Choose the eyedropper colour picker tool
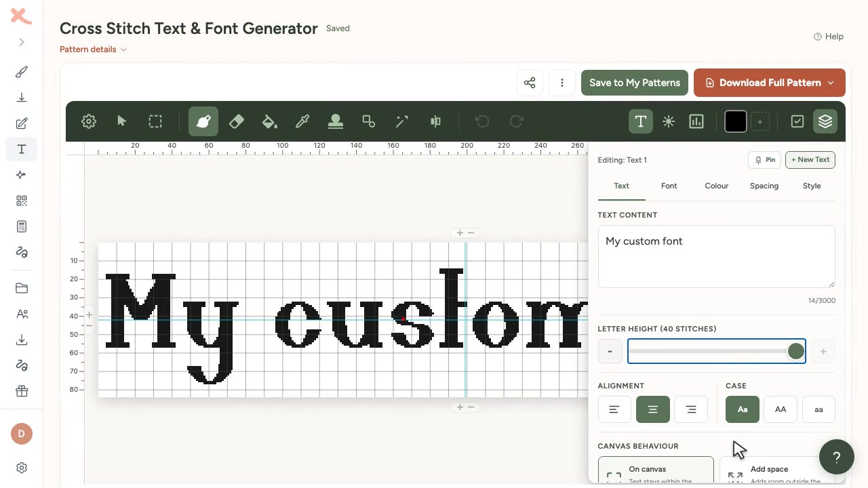Image resolution: width=868 pixels, height=488 pixels. point(302,121)
